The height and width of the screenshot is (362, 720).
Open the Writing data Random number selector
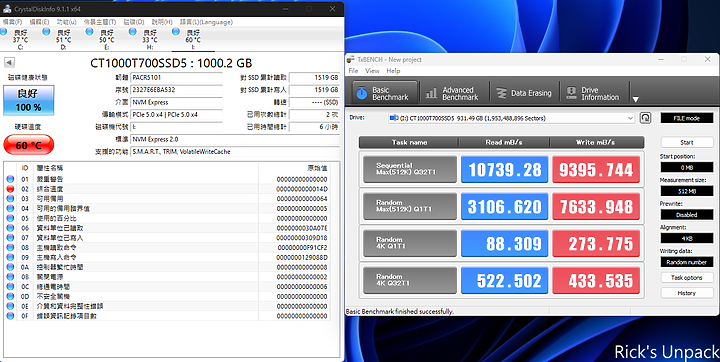tap(686, 262)
